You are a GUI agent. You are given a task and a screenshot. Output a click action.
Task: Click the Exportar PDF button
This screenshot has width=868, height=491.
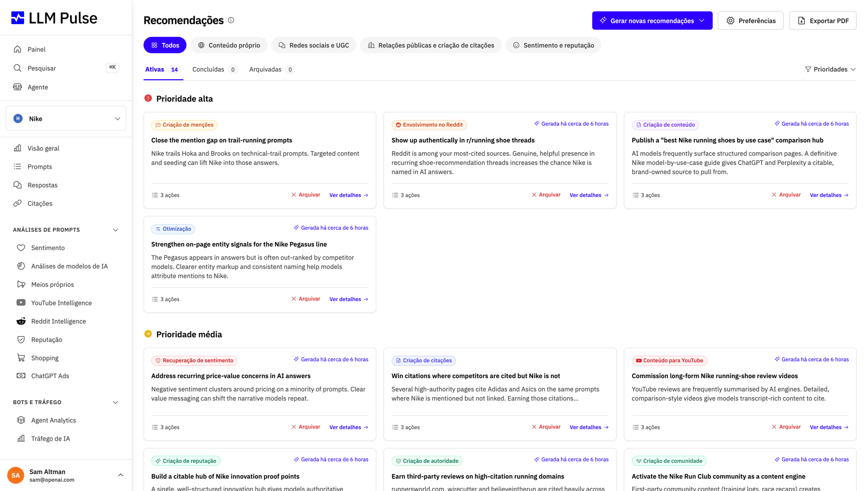click(823, 21)
